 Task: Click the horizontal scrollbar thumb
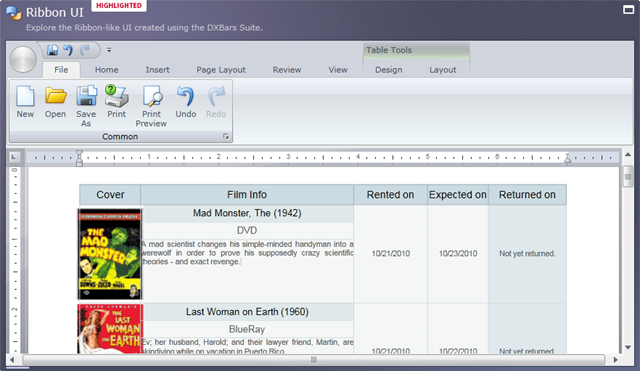coord(313,360)
